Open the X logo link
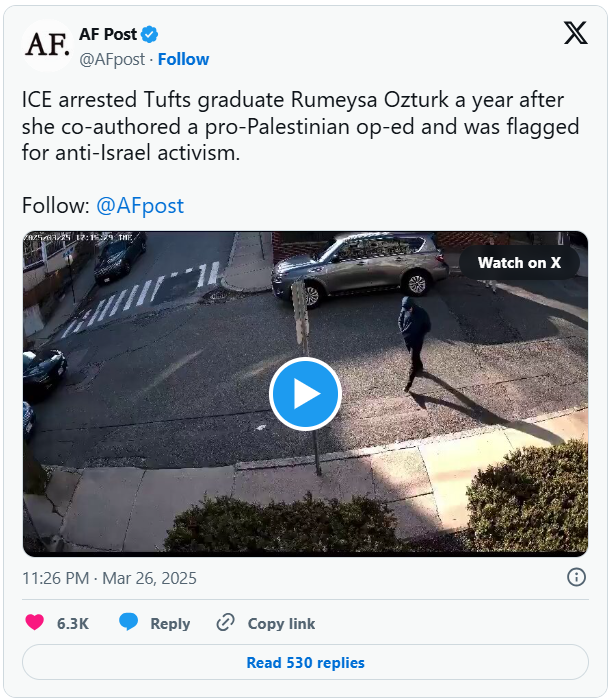 click(576, 33)
